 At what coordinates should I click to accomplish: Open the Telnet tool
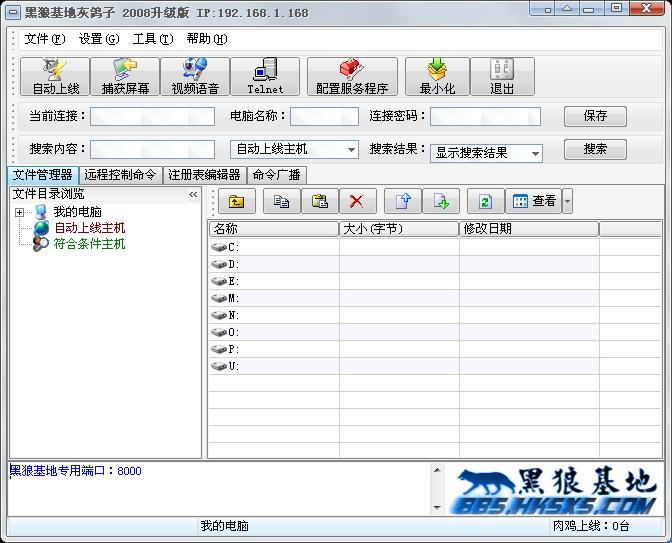click(x=265, y=77)
